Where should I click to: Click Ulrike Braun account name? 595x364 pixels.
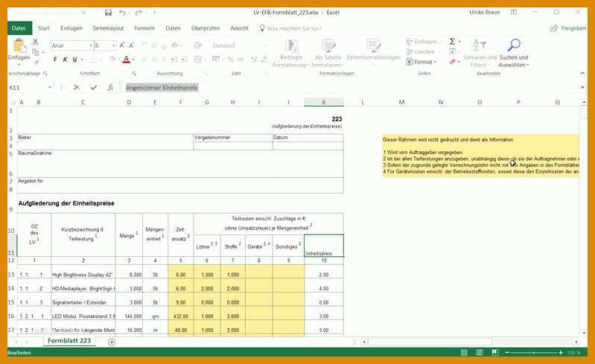point(485,13)
